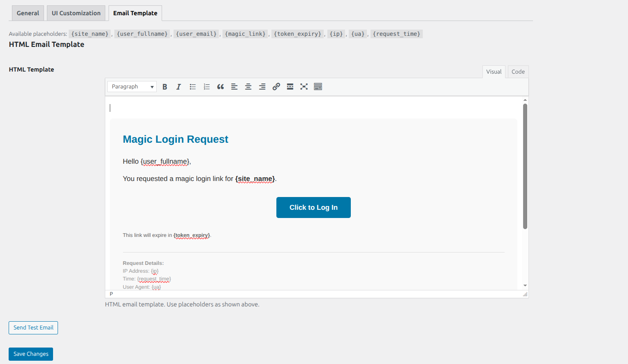Open the Paragraph style dropdown

click(x=132, y=86)
